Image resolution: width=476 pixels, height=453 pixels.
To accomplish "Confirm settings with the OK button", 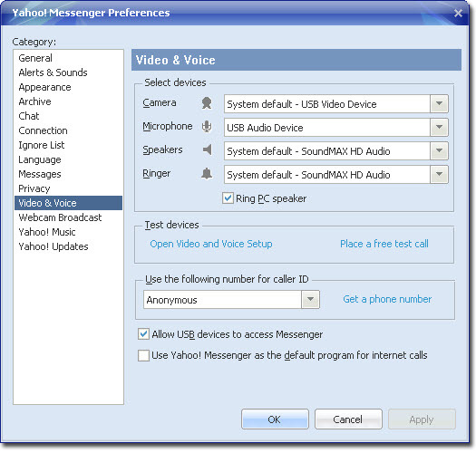I will (x=275, y=419).
